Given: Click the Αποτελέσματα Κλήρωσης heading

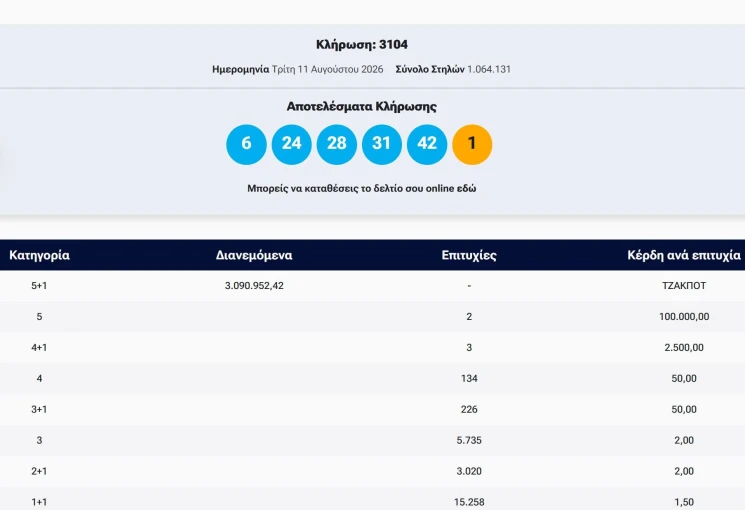Looking at the screenshot, I should click(362, 106).
